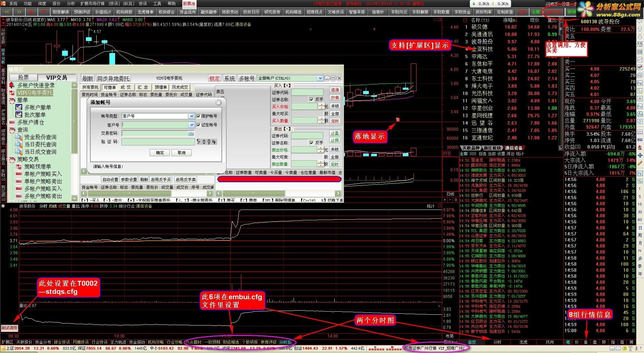Click horizontal scrollbar under 证券数量 holdings list
The width and height of the screenshot is (644, 353).
[x=279, y=193]
